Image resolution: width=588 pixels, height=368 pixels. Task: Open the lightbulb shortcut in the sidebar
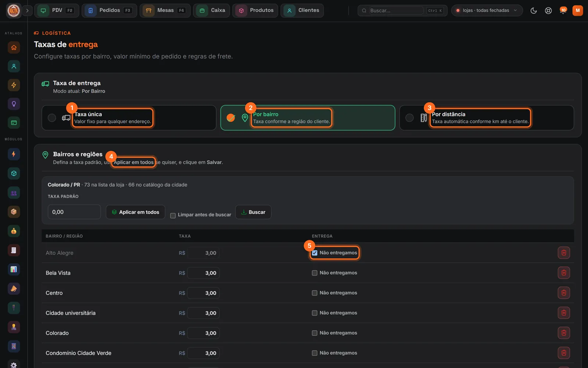coord(14,104)
